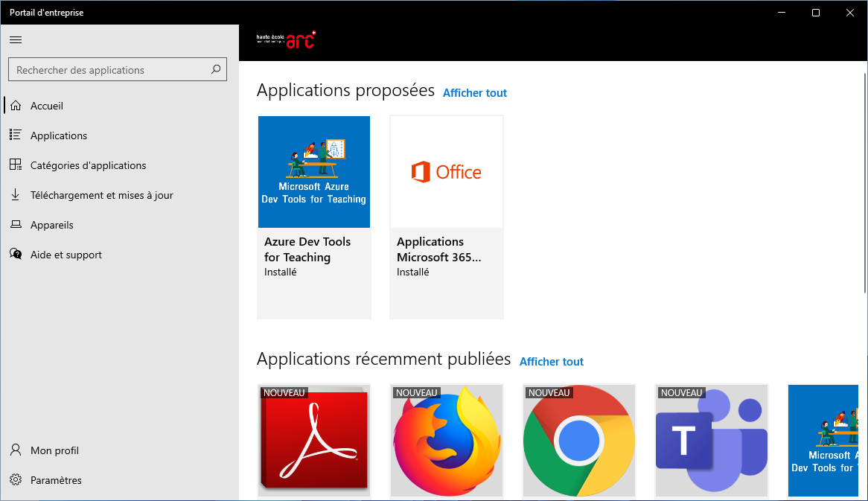The height and width of the screenshot is (501, 868).
Task: Click the Applications list icon
Action: [16, 135]
